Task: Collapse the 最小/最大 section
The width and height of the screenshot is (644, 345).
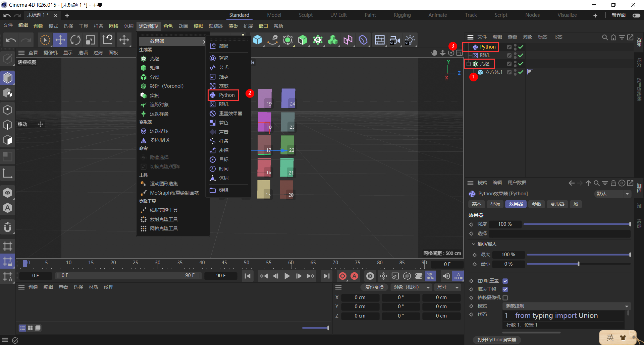Action: [x=474, y=244]
